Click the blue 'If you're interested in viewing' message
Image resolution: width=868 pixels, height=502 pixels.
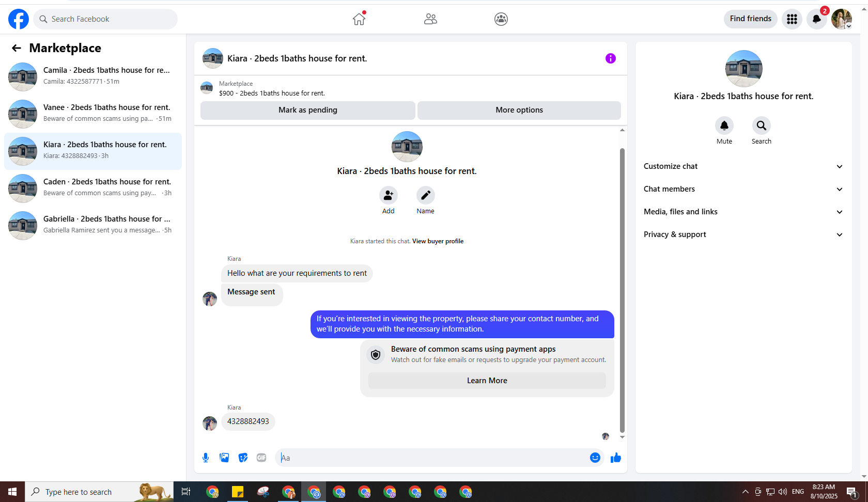click(462, 324)
